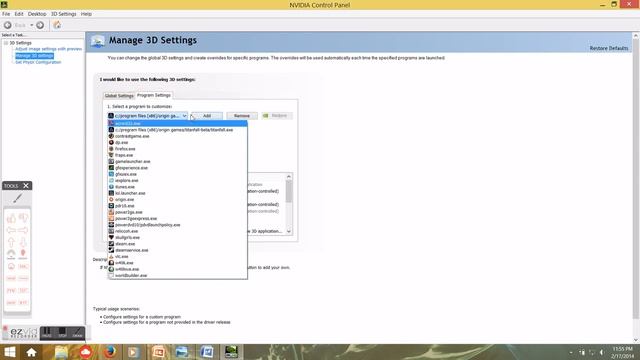This screenshot has height=360, width=640.
Task: Pick the thumbs-down stamp in Tools
Action: click(23, 218)
